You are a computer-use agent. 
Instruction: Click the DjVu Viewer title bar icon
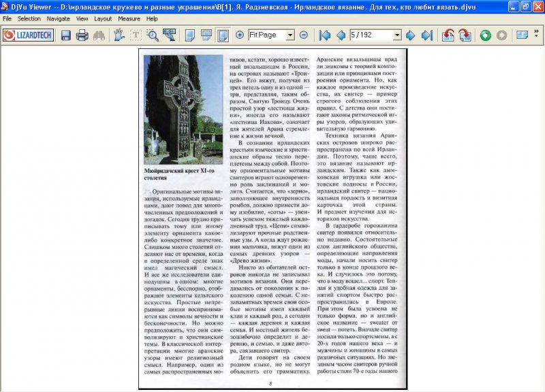tap(5, 7)
